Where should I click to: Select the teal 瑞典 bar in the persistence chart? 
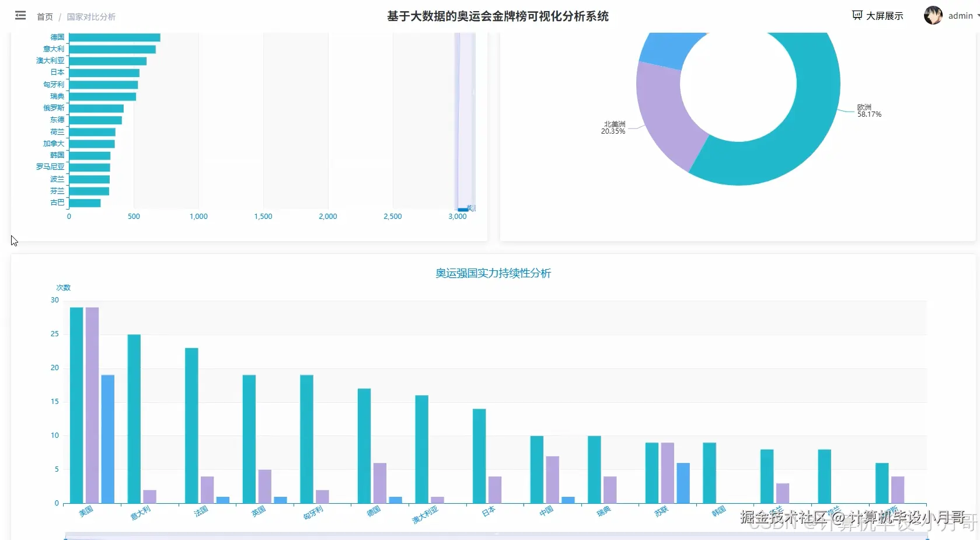pyautogui.click(x=594, y=469)
